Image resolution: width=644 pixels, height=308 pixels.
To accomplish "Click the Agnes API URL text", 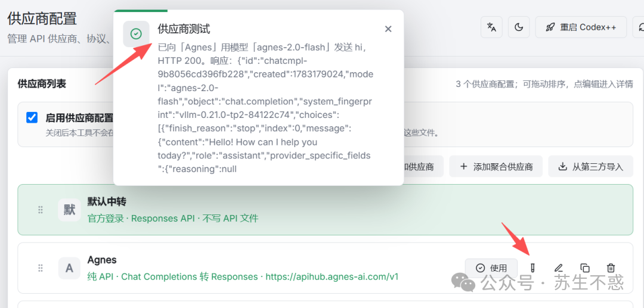I will click(332, 277).
